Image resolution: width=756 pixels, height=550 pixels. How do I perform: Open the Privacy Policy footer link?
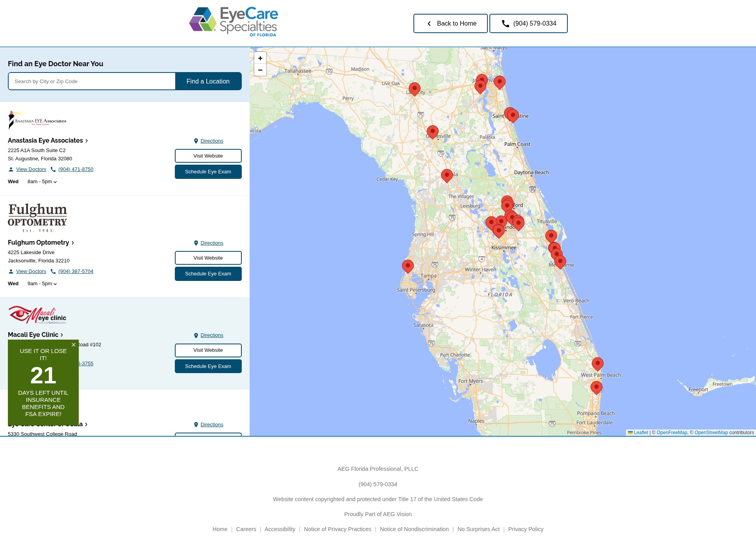pos(526,529)
